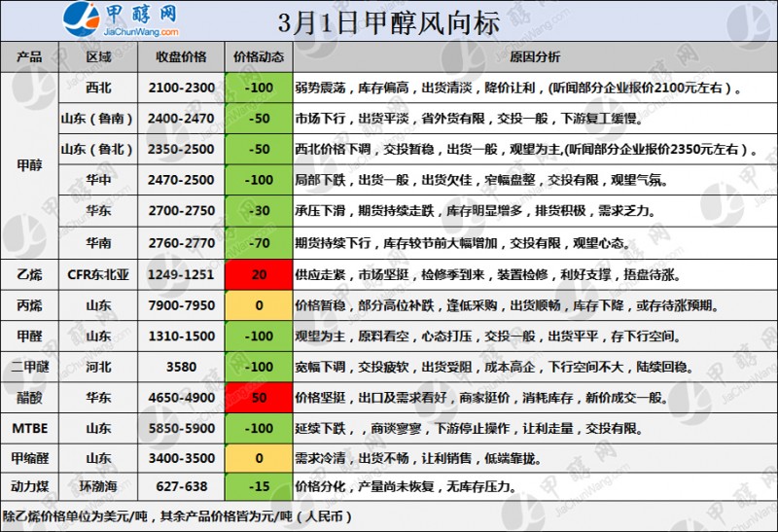
Task: Select the 甲缩醛 product cell
Action: [30, 458]
